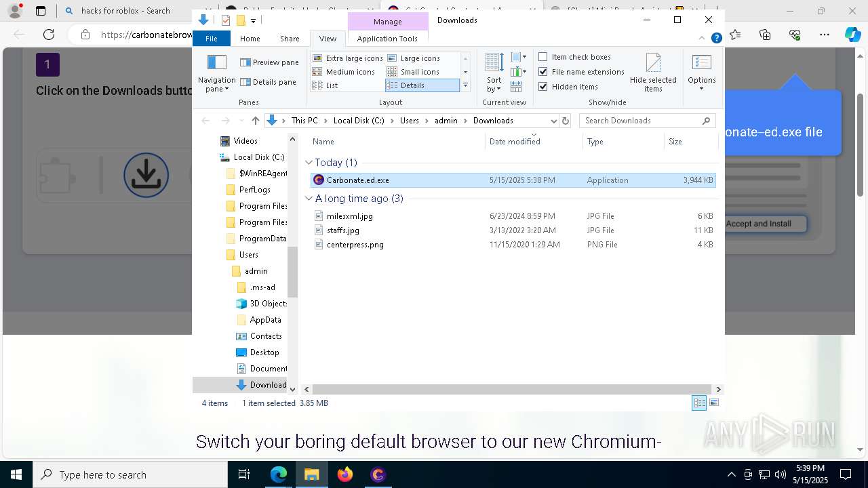Go up one folder level arrow
Screen dimensions: 868x488
tap(255, 121)
